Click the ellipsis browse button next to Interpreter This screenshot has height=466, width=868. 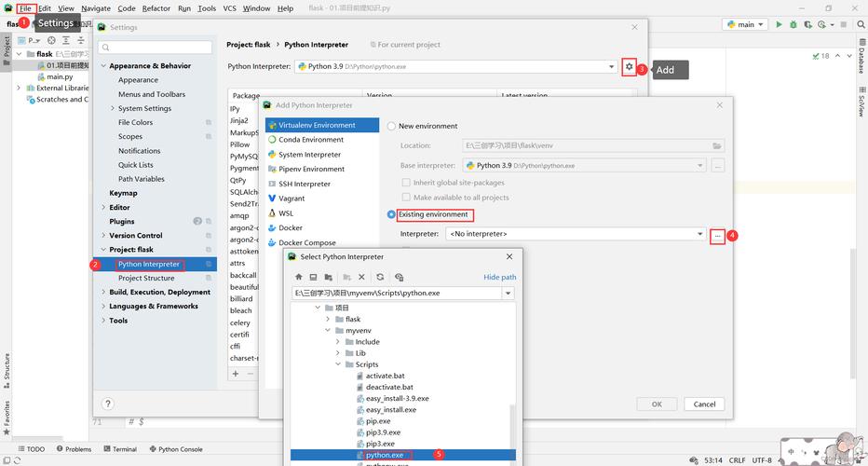click(717, 236)
